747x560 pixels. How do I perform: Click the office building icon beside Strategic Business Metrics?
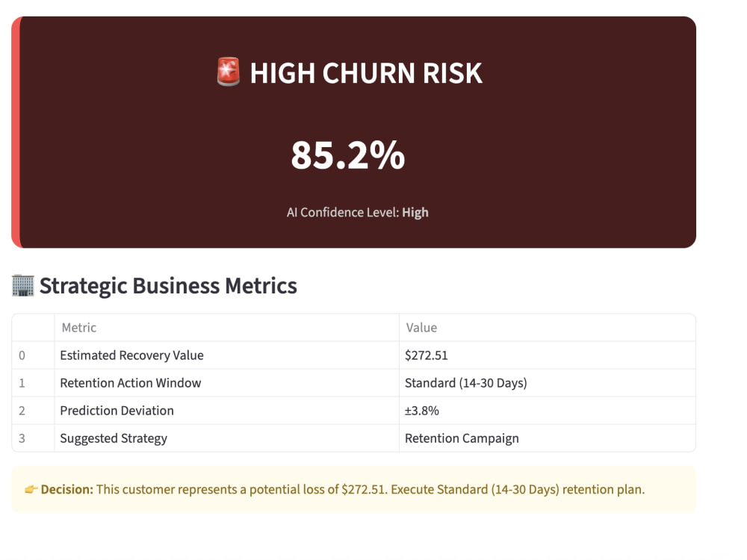22,284
